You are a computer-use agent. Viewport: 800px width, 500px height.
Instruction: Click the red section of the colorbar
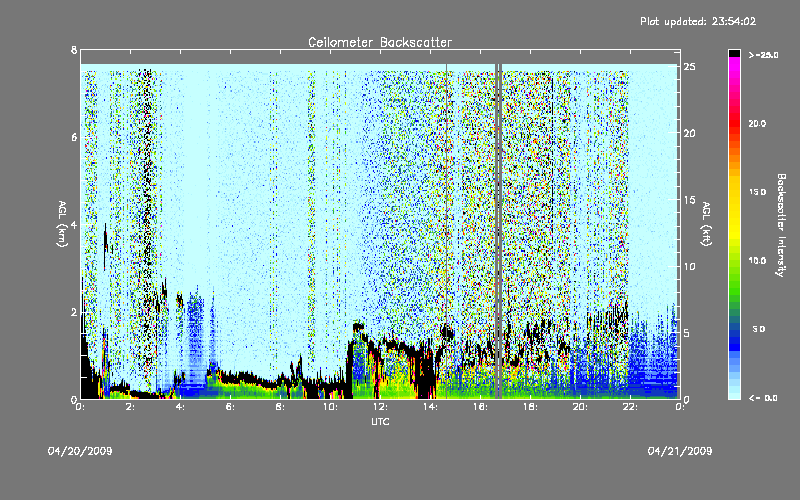(734, 122)
